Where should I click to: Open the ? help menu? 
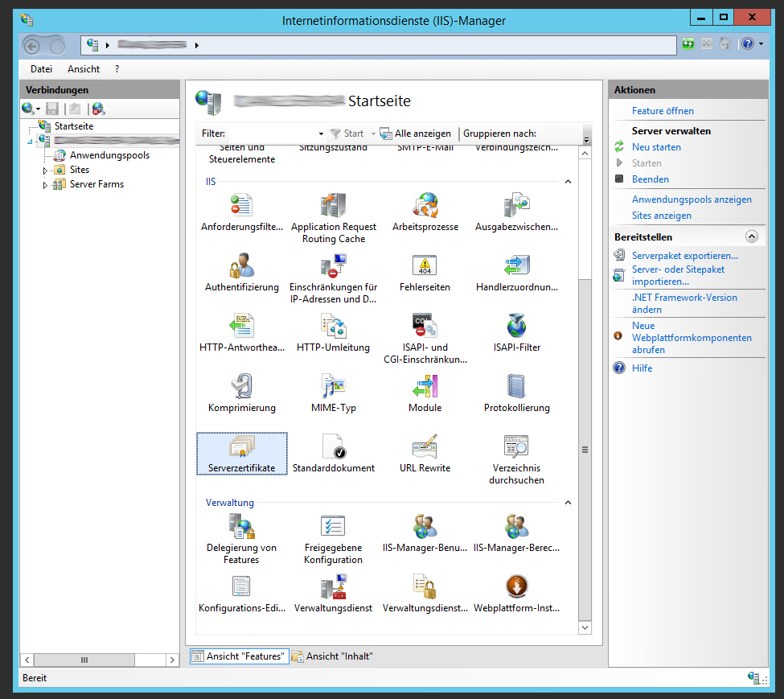pyautogui.click(x=117, y=69)
